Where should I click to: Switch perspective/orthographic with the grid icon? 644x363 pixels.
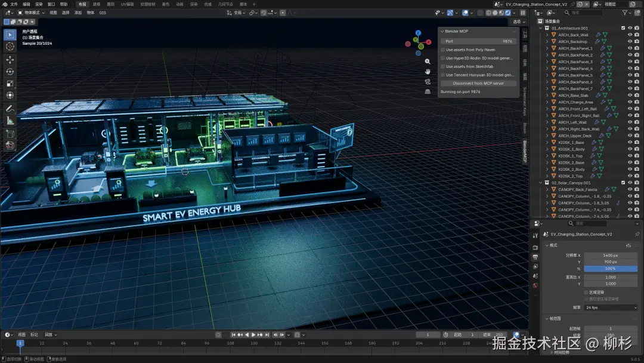pos(428,91)
